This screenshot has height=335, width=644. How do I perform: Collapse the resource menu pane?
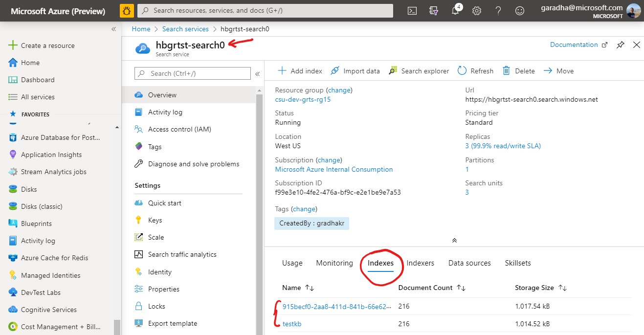[257, 74]
